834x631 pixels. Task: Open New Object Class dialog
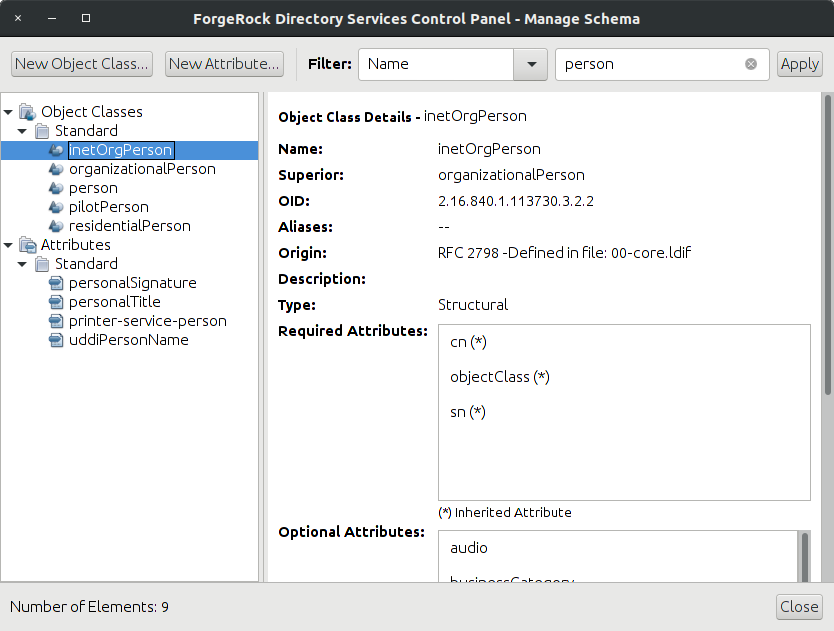[x=82, y=64]
